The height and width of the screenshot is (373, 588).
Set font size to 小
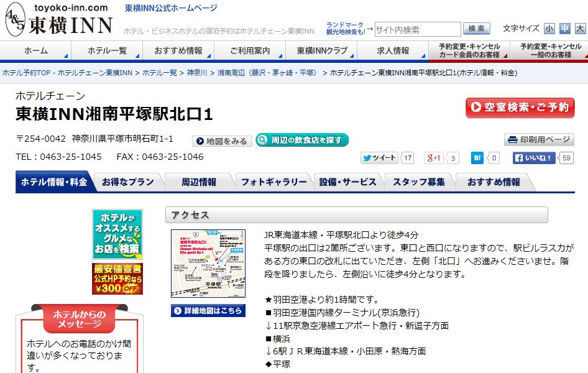tap(549, 29)
